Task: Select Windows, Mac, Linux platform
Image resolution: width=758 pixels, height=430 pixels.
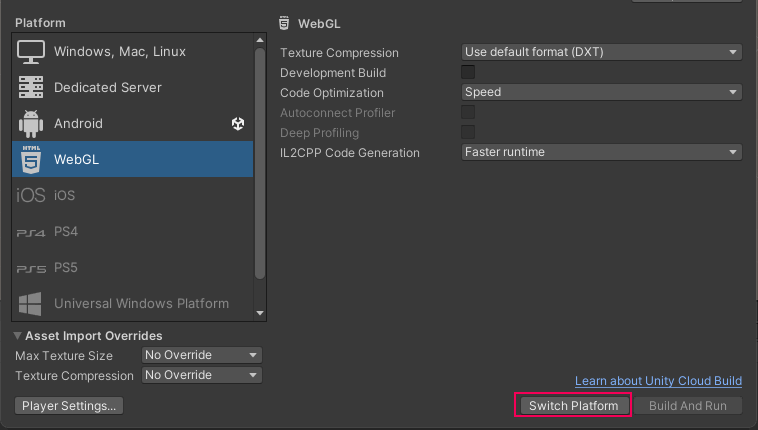Action: (x=132, y=52)
